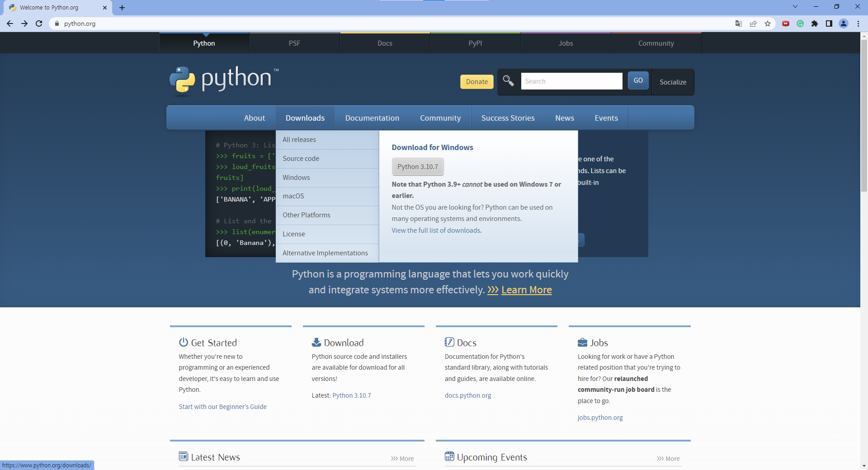
Task: Select macOS in Downloads menu
Action: 327,196
